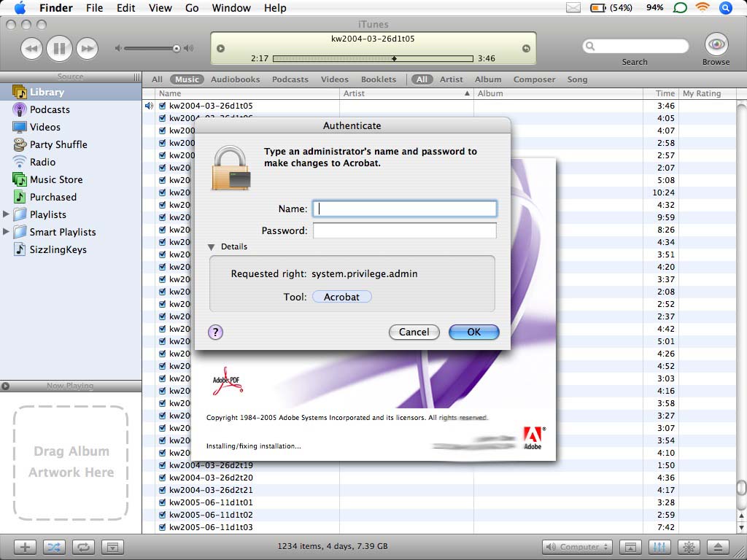Image resolution: width=747 pixels, height=560 pixels.
Task: Click the battery status icon
Action: (598, 7)
